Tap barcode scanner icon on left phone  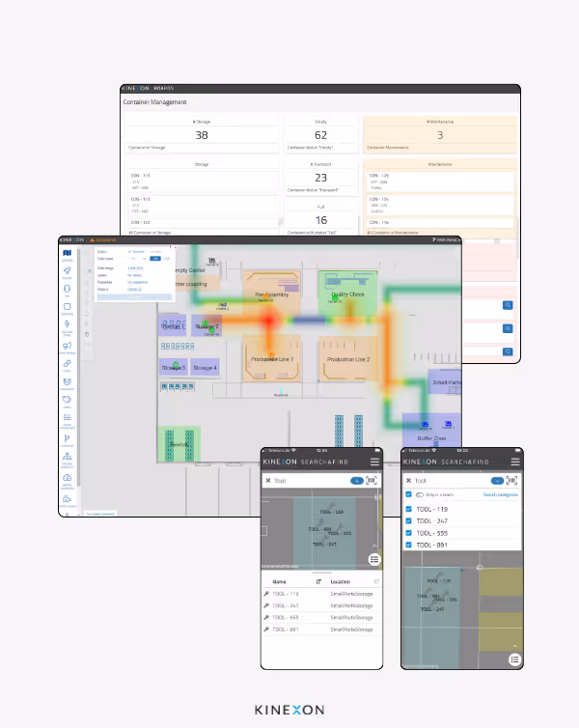(x=372, y=480)
